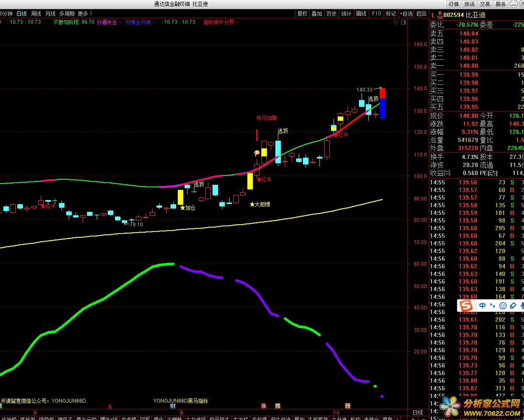
Task: Click the 换手 value 4.73%
Action: point(470,157)
